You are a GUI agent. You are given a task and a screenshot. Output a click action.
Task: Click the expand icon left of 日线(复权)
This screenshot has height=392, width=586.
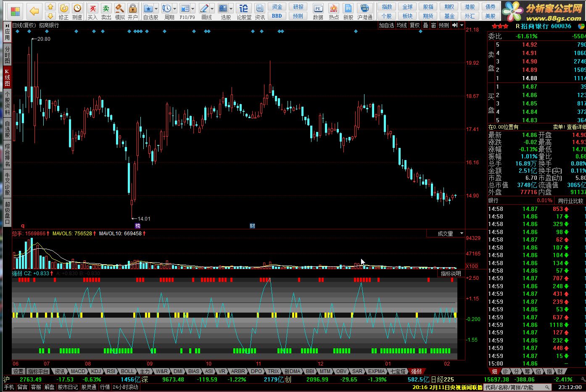8,25
